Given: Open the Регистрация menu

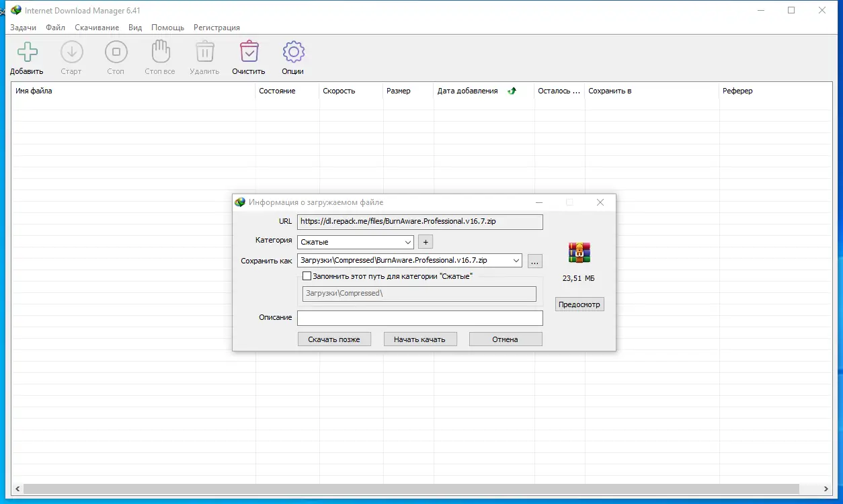Looking at the screenshot, I should pos(216,28).
